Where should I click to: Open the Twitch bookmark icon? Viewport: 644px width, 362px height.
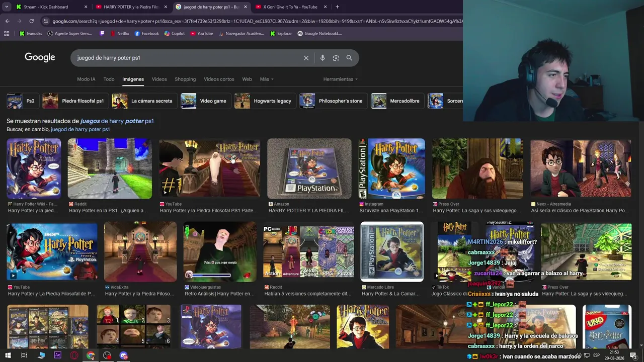(102, 34)
